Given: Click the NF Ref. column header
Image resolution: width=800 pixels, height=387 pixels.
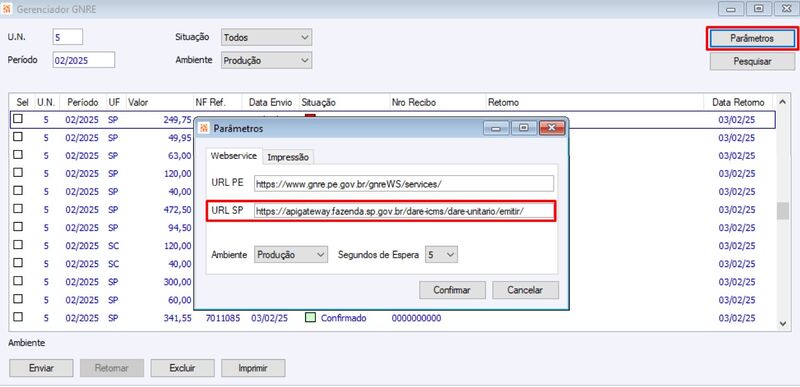Looking at the screenshot, I should tap(217, 102).
